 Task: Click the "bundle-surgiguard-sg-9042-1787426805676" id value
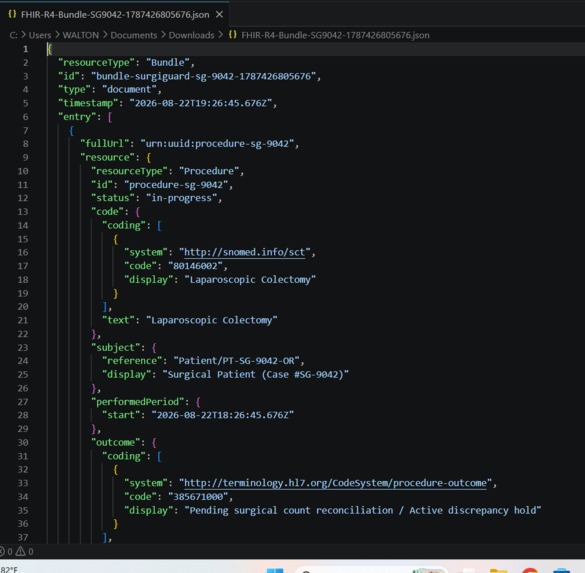[204, 76]
